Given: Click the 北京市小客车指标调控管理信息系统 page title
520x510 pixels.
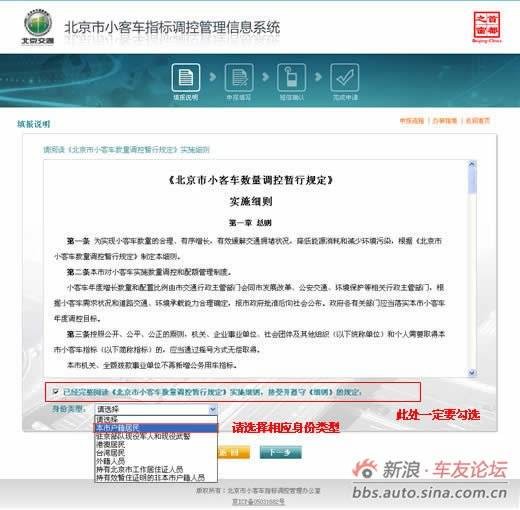Looking at the screenshot, I should tap(172, 27).
